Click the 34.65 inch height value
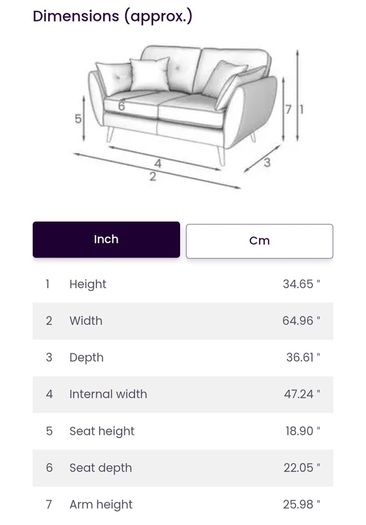The width and height of the screenshot is (366, 525). [301, 284]
